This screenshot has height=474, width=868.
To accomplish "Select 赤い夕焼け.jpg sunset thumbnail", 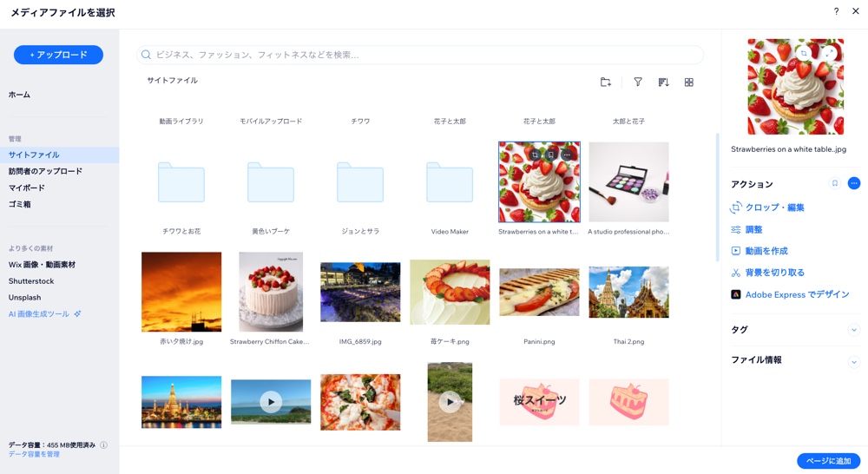I will (x=181, y=292).
